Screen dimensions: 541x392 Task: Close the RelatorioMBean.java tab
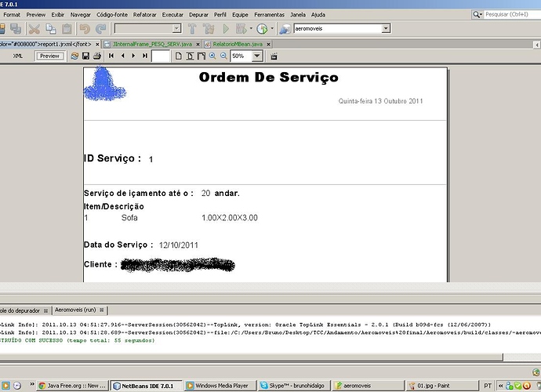coord(268,44)
